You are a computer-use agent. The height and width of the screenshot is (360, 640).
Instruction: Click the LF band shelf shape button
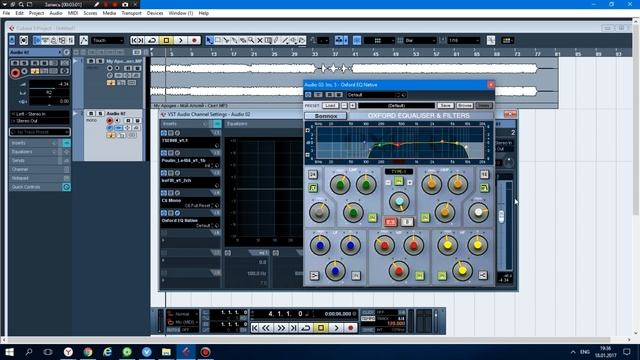pos(314,276)
